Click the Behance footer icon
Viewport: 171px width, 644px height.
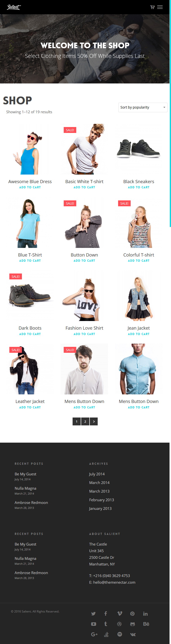tap(146, 624)
